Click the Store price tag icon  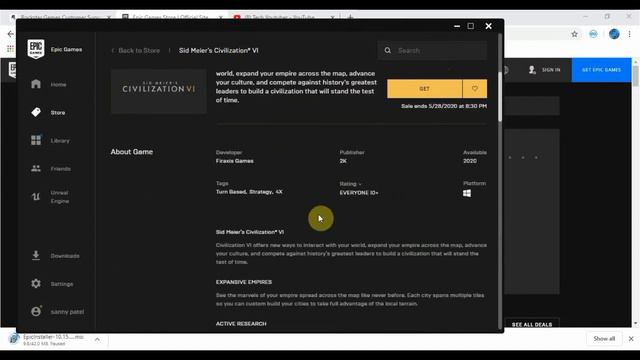[36, 112]
